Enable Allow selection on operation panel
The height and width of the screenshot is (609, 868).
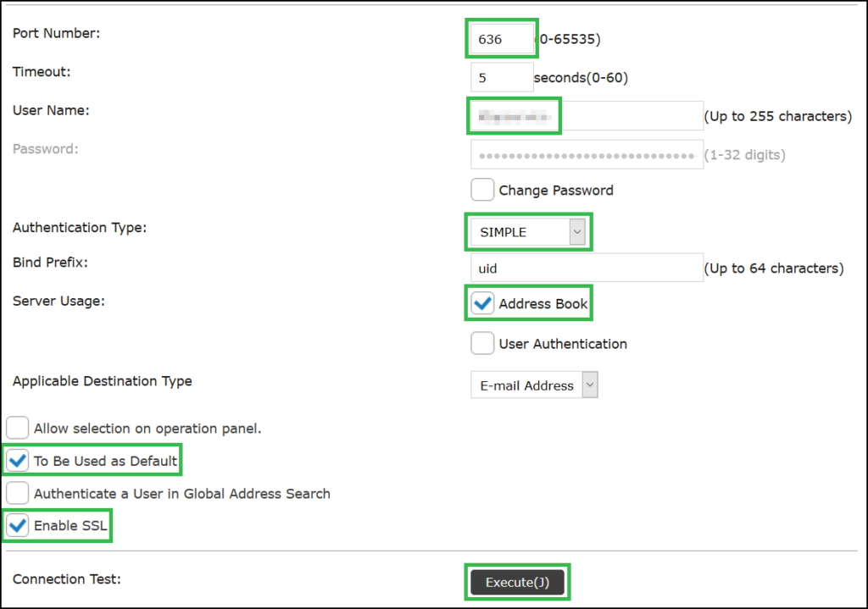[17, 428]
